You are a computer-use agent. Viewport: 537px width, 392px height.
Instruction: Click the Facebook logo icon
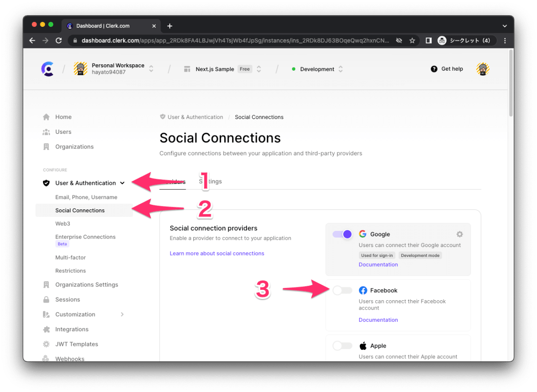[x=363, y=290]
